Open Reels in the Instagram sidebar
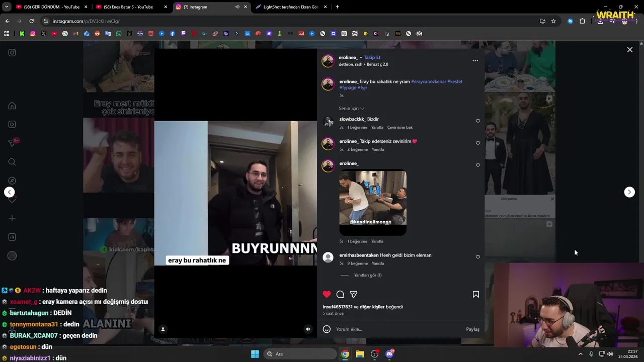The image size is (644, 362). tap(12, 125)
